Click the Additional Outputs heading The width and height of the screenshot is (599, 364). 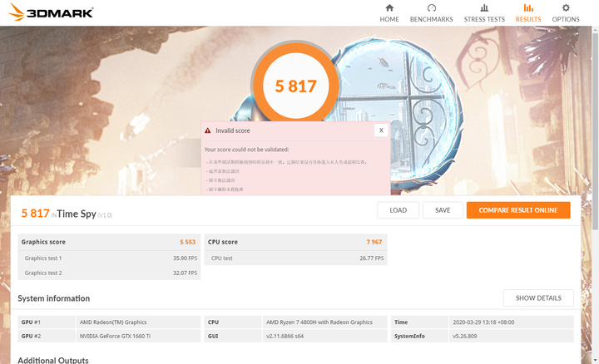point(53,360)
